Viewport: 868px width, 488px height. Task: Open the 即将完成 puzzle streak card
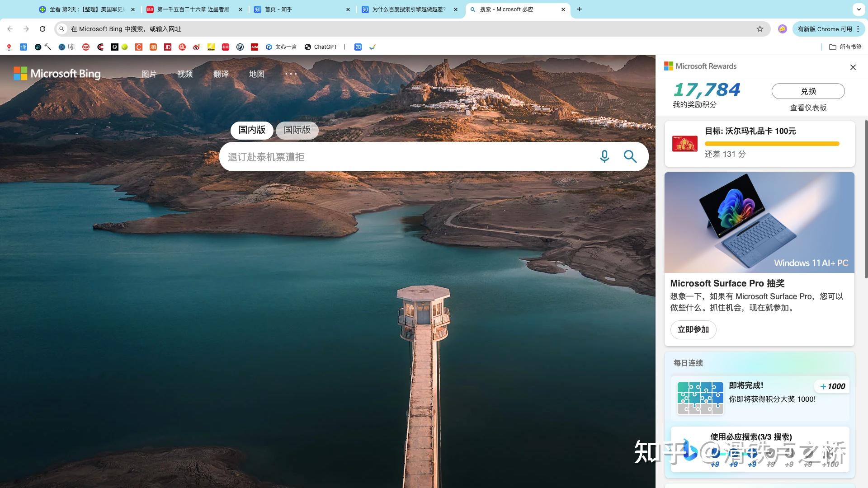(x=759, y=398)
